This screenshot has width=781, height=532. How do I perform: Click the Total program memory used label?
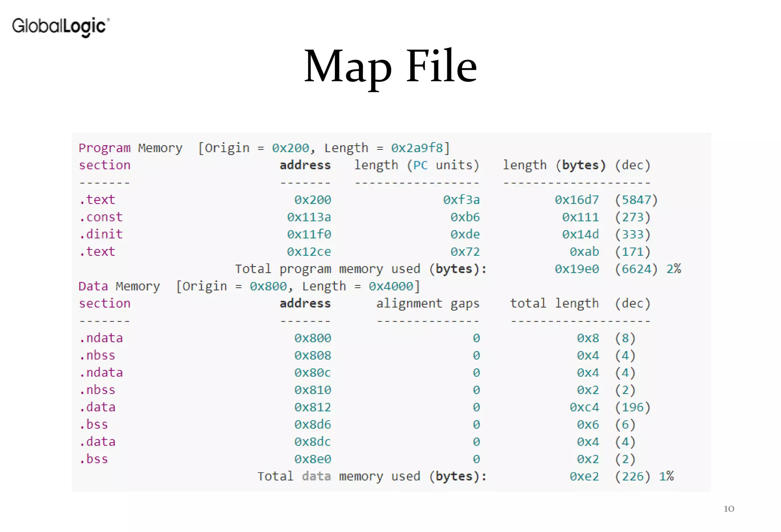tap(360, 269)
